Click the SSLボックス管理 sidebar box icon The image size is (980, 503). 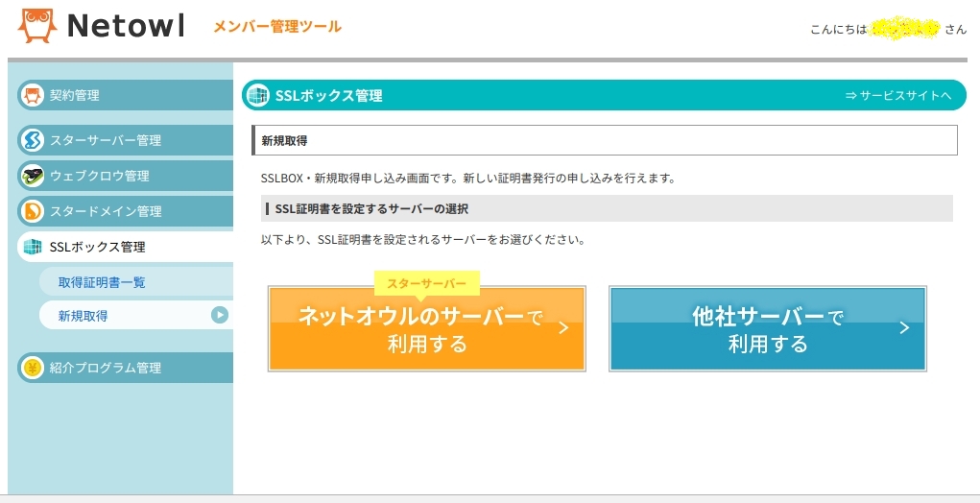(x=32, y=247)
